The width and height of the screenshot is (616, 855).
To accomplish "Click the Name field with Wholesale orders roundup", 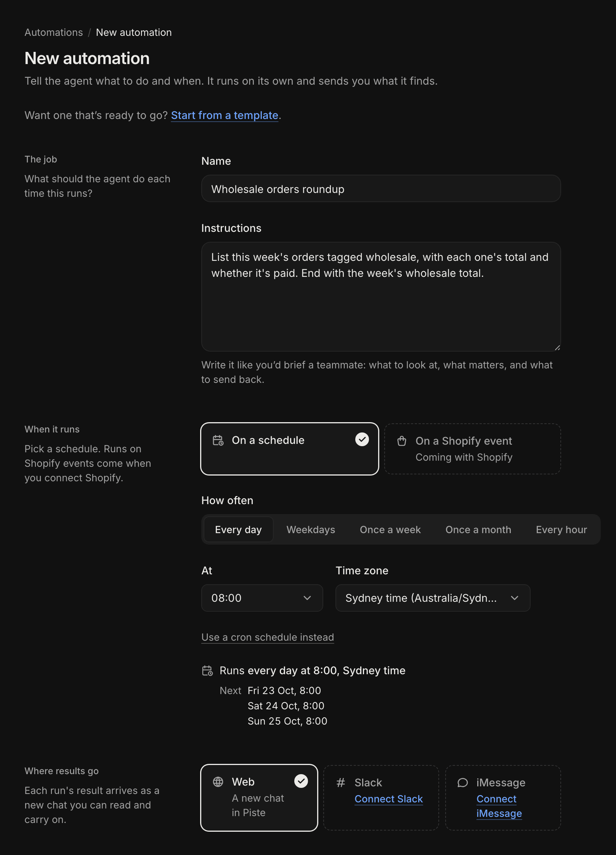I will click(381, 189).
